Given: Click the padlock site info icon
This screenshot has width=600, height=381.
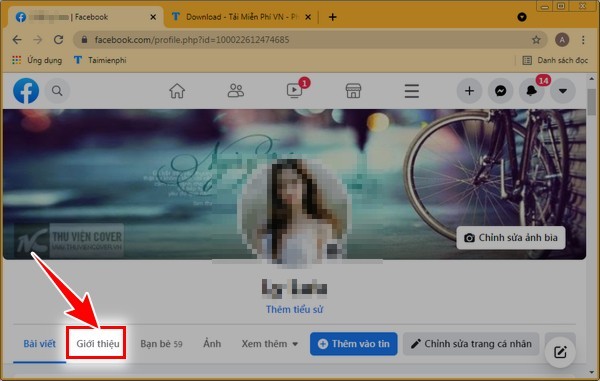Looking at the screenshot, I should 85,40.
